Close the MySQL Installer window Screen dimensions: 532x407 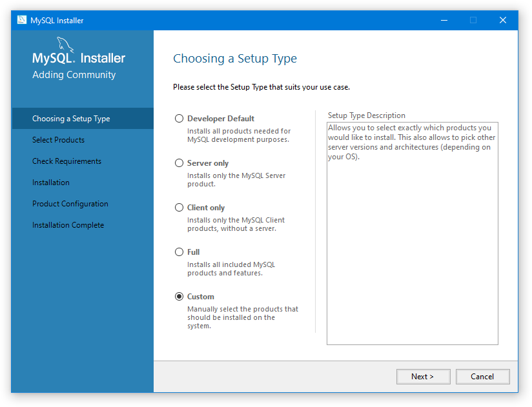coord(503,20)
